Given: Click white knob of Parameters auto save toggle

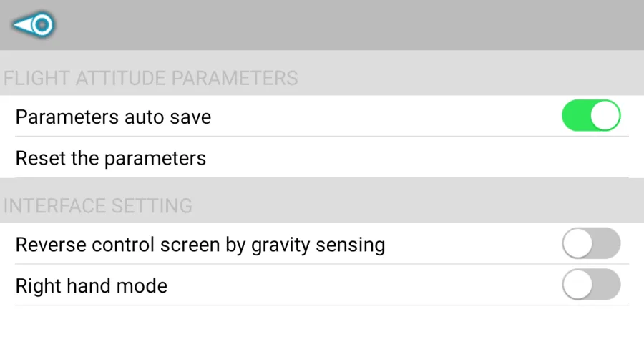Looking at the screenshot, I should [605, 116].
